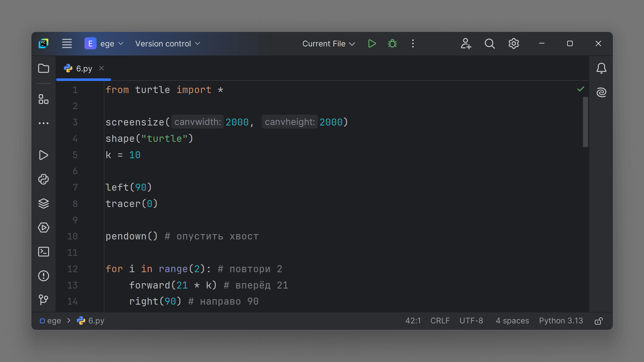Open the Version control dropdown
This screenshot has width=644, height=362.
point(167,44)
